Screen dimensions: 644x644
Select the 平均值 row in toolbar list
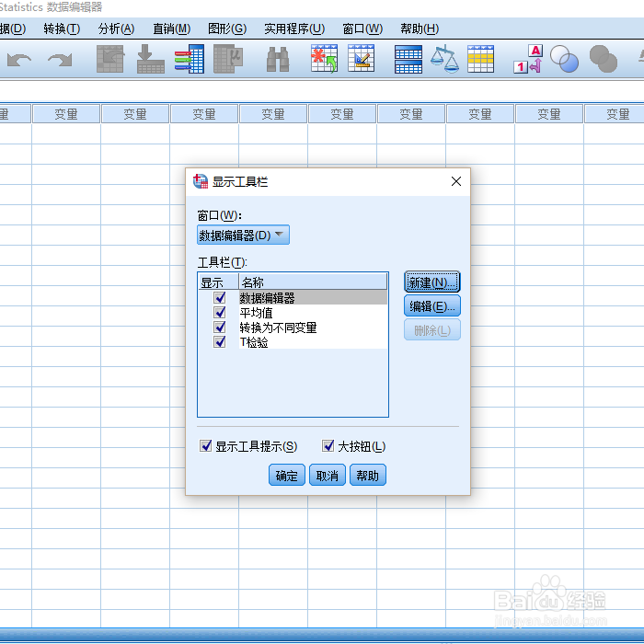tap(313, 313)
